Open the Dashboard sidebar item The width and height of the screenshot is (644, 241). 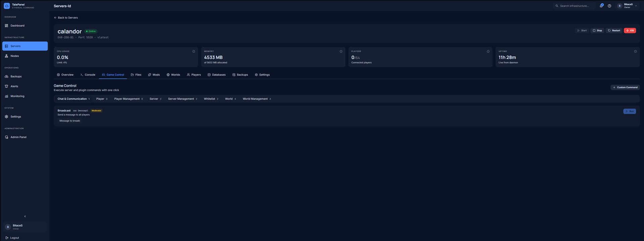pyautogui.click(x=25, y=26)
